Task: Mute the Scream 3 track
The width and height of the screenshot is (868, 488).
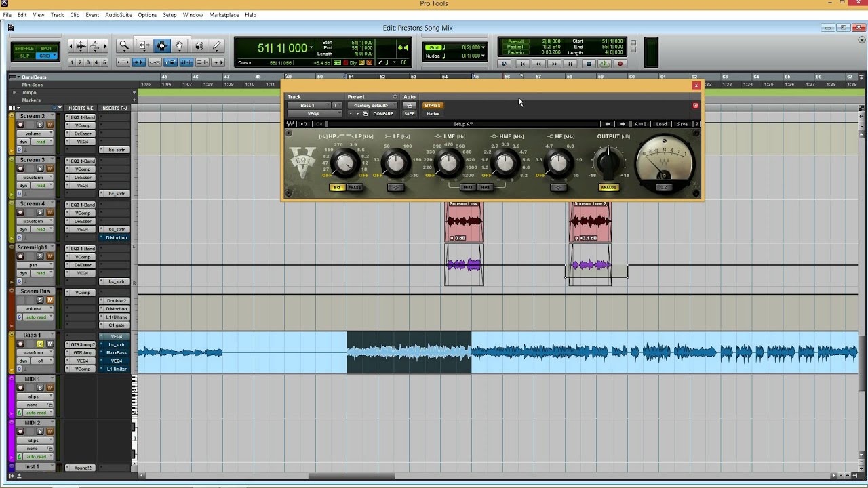Action: point(50,169)
